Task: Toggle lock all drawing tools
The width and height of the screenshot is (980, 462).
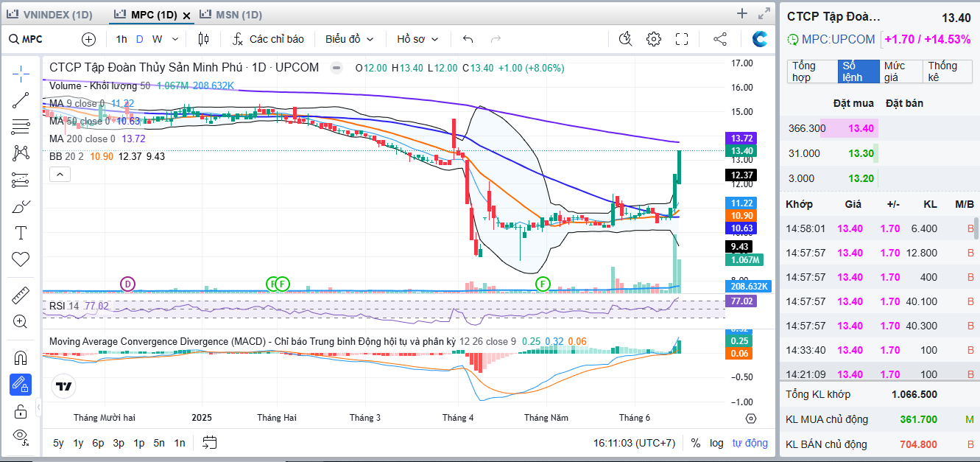Action: (x=21, y=410)
